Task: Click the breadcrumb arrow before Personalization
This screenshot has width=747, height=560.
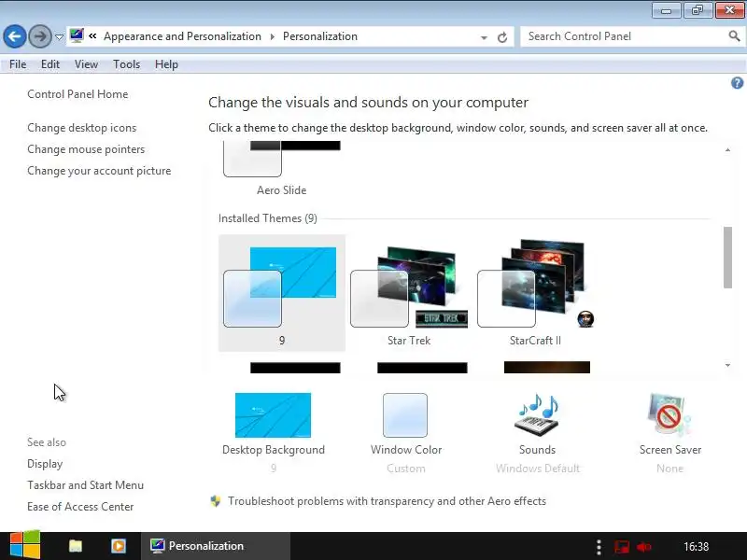Action: tap(272, 36)
